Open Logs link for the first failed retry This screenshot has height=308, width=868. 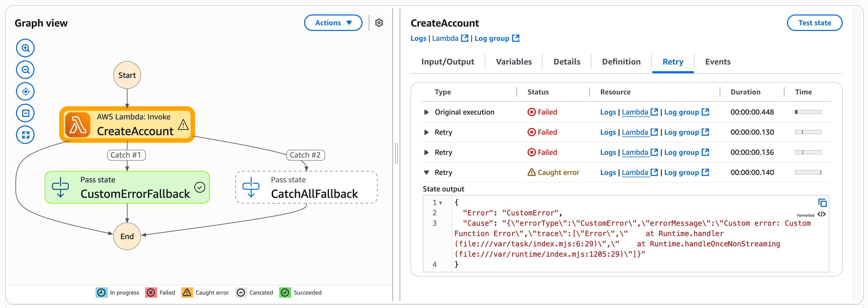(x=608, y=132)
